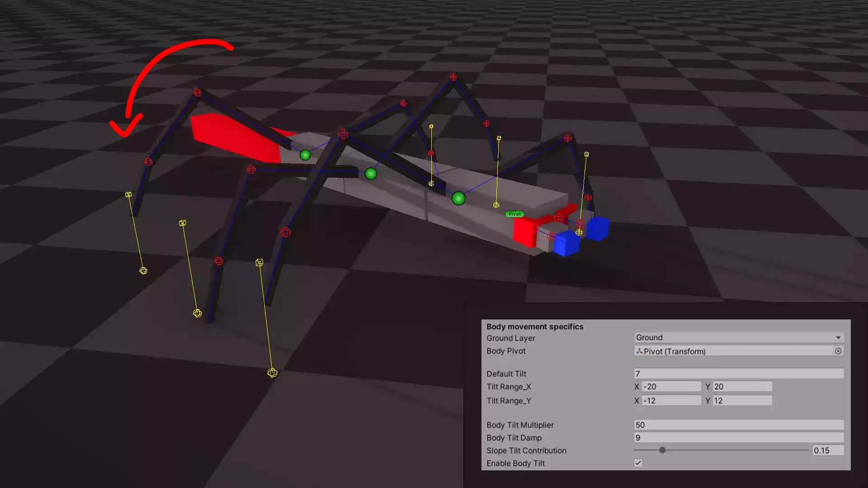The width and height of the screenshot is (868, 488).
Task: Click the Tilt Range_Y Y field showing 12
Action: coord(742,401)
